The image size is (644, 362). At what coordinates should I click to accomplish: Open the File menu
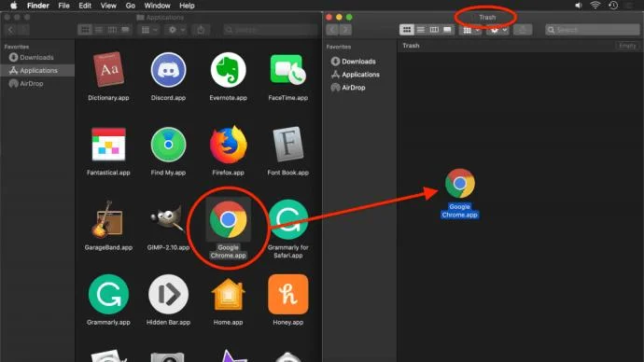(63, 6)
